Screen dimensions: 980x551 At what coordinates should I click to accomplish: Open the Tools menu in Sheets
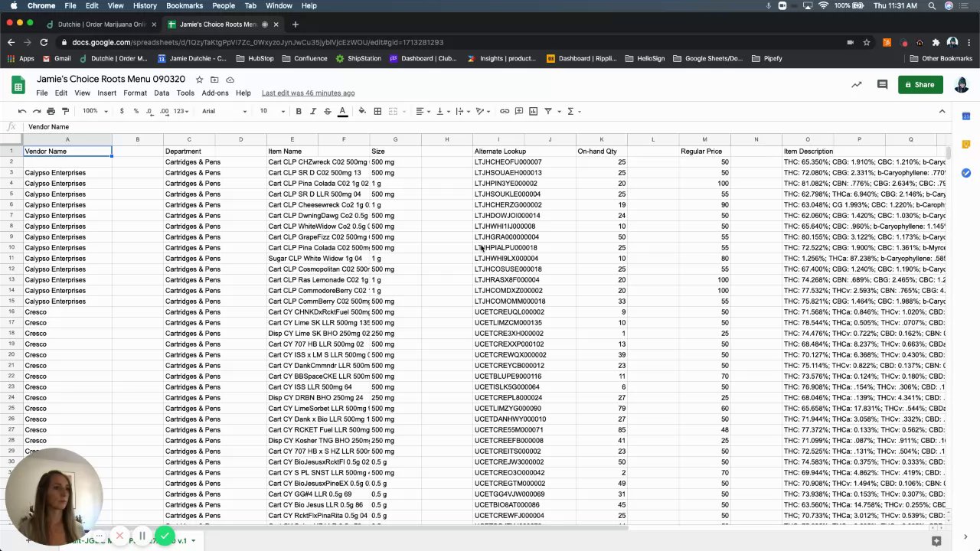pyautogui.click(x=185, y=93)
